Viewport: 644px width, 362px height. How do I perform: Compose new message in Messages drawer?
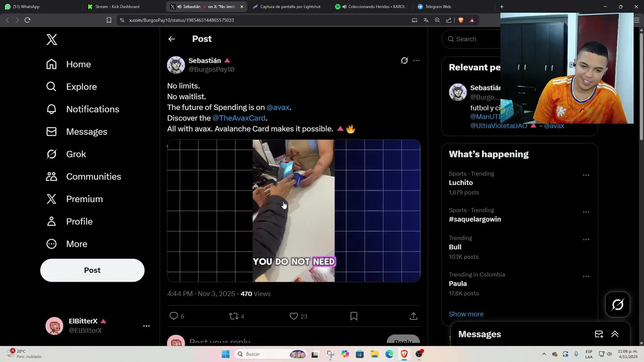(x=599, y=334)
